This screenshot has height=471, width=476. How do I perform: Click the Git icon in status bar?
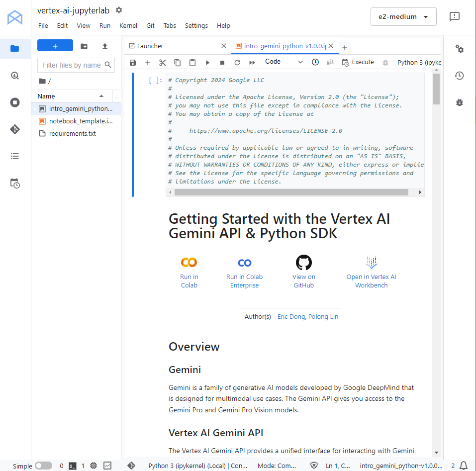(131, 466)
